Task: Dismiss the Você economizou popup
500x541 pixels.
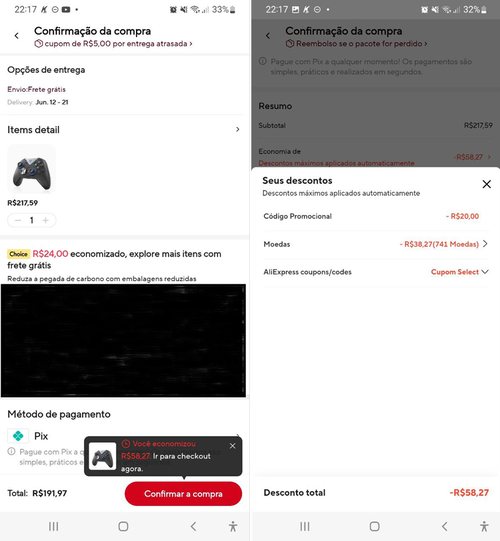Action: click(233, 446)
